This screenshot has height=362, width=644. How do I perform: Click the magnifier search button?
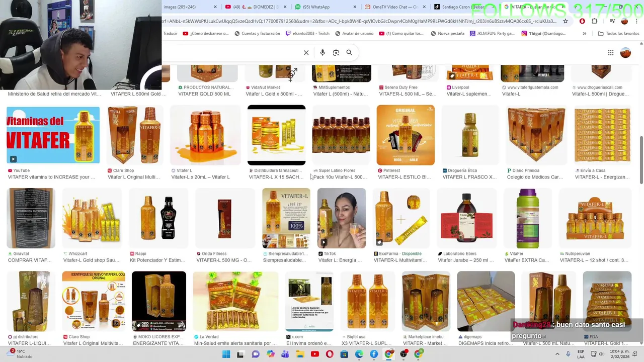pyautogui.click(x=349, y=52)
